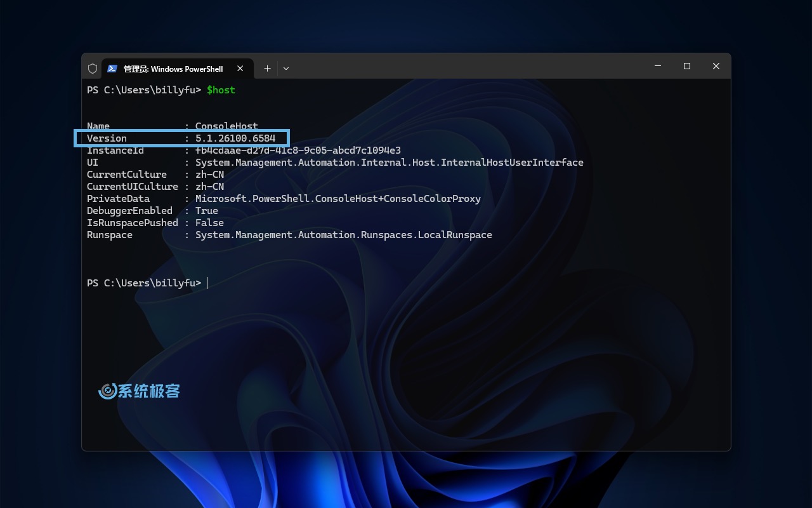This screenshot has width=812, height=508.
Task: Click the DebuggerEnabled True value
Action: pos(207,211)
